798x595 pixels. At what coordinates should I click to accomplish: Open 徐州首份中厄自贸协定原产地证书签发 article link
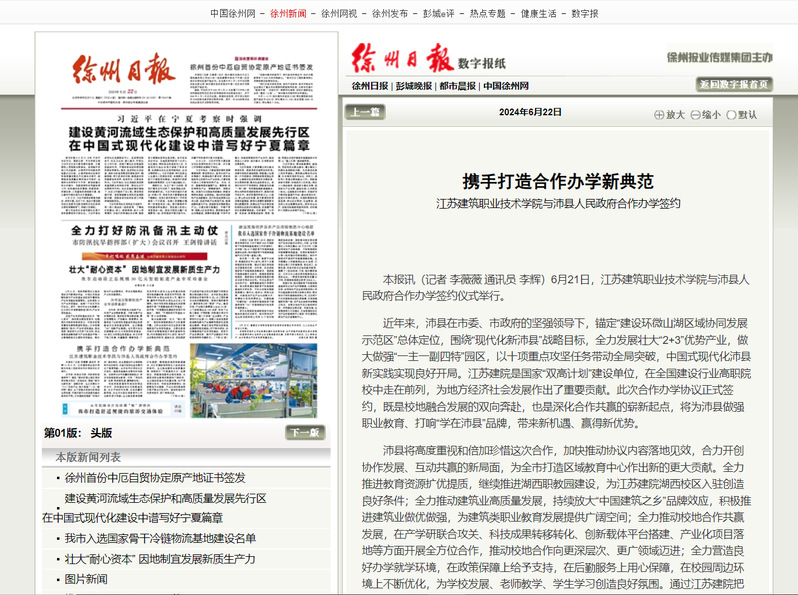coord(155,478)
